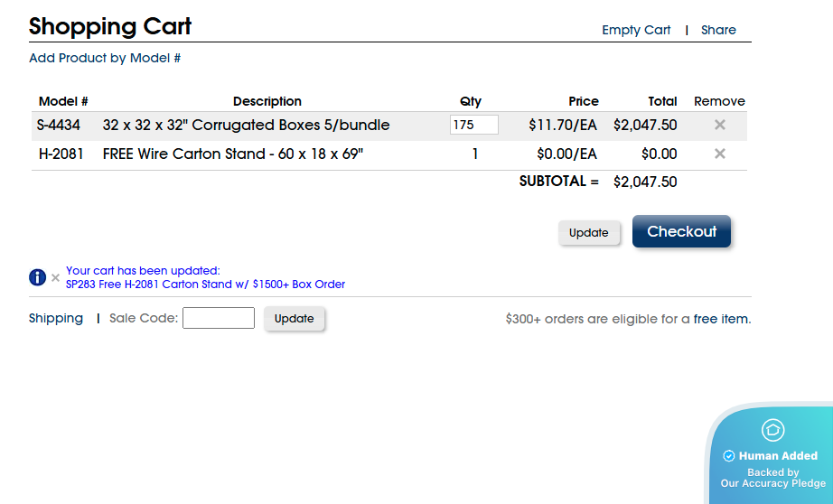Click the blue info icon
Viewport: 833px width, 504px height.
[37, 277]
